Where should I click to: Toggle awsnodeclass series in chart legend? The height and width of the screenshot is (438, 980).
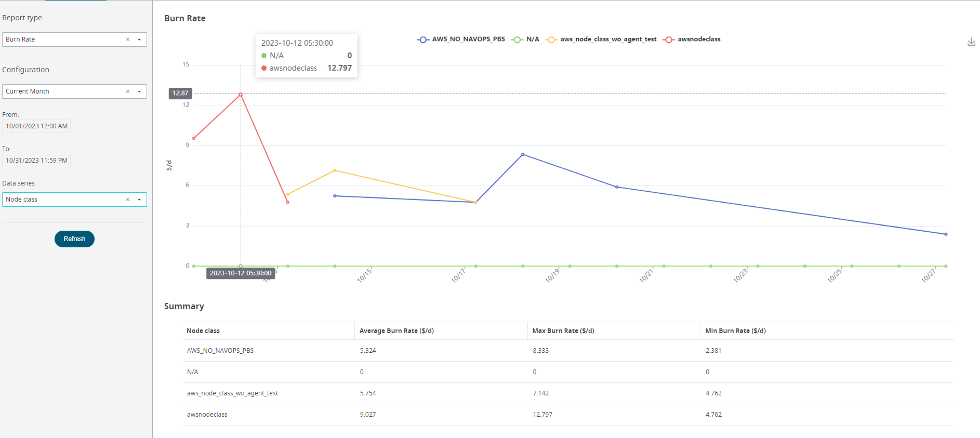[x=692, y=39]
